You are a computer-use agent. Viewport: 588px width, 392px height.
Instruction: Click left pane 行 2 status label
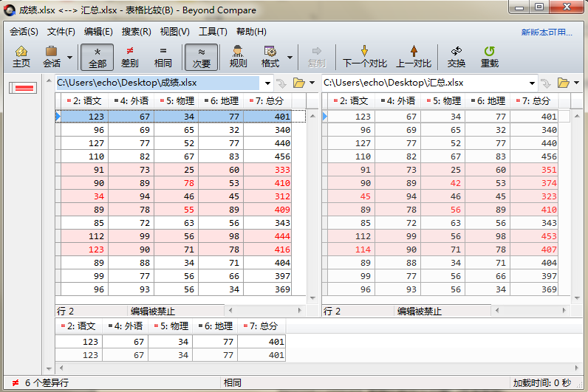coord(65,311)
